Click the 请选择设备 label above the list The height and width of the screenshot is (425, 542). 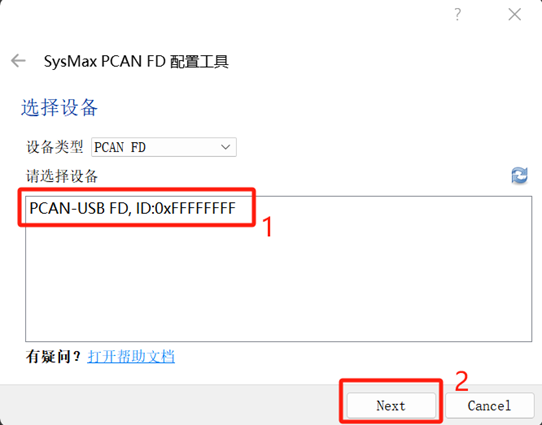[62, 176]
